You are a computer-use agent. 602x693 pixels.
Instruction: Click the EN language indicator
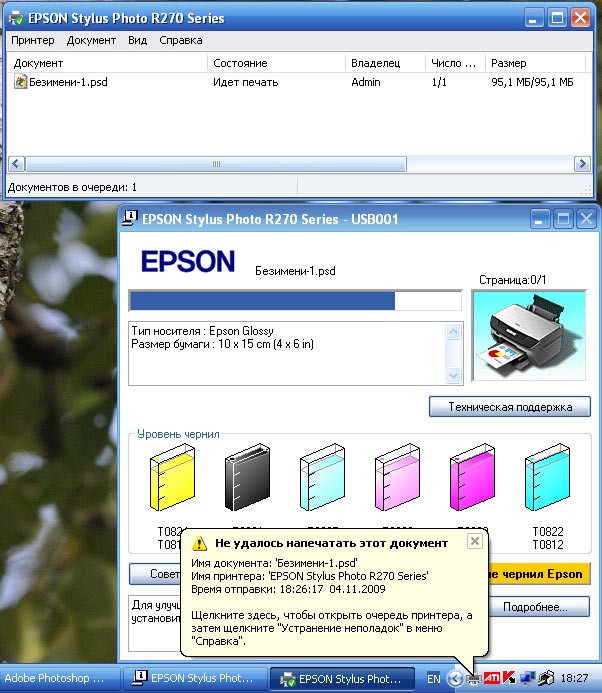434,678
